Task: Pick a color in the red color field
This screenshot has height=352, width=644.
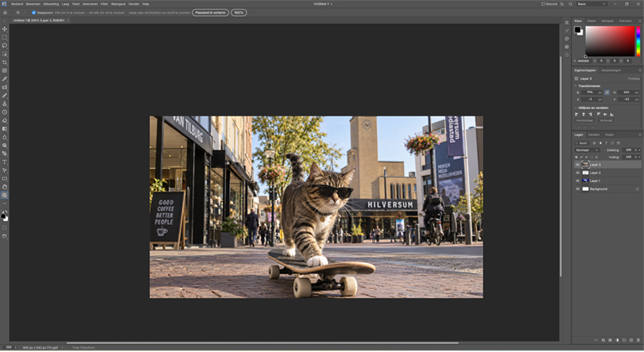Action: [x=610, y=41]
